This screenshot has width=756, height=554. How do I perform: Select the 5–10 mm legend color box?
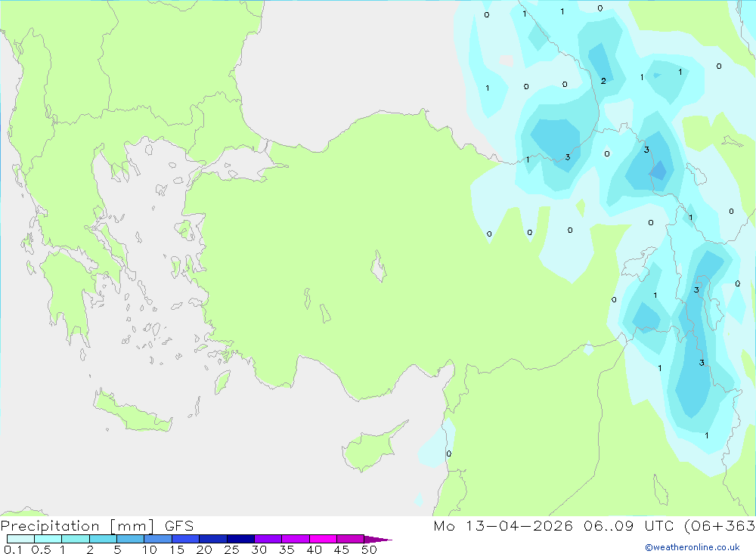tap(131, 539)
